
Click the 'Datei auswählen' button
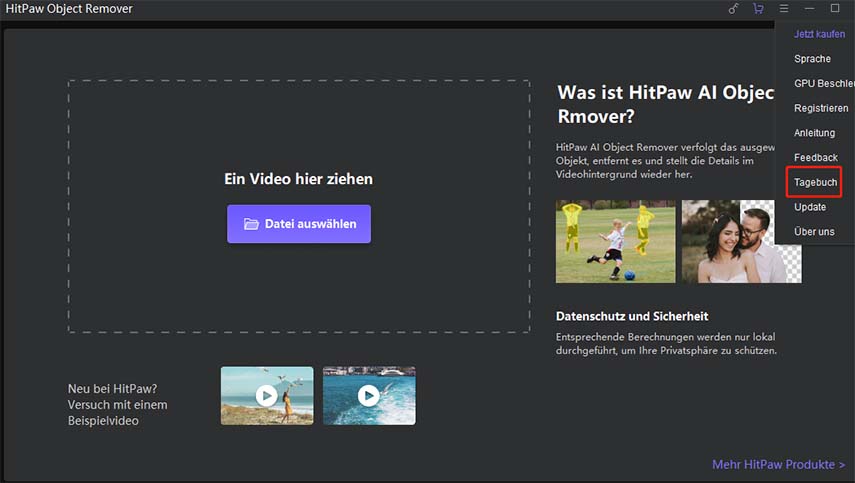click(299, 224)
